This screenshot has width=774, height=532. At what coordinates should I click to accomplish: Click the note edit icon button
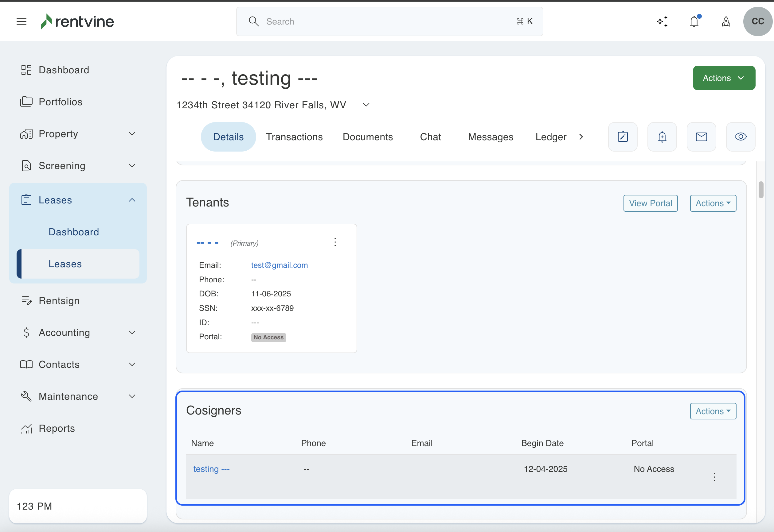tap(623, 137)
